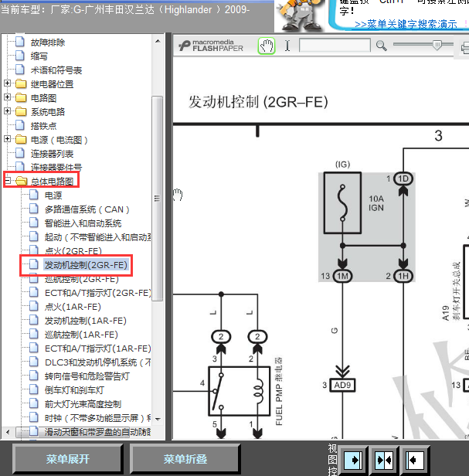This screenshot has width=469, height=476.
Task: Click the mechanic mascot image
Action: coord(299,15)
